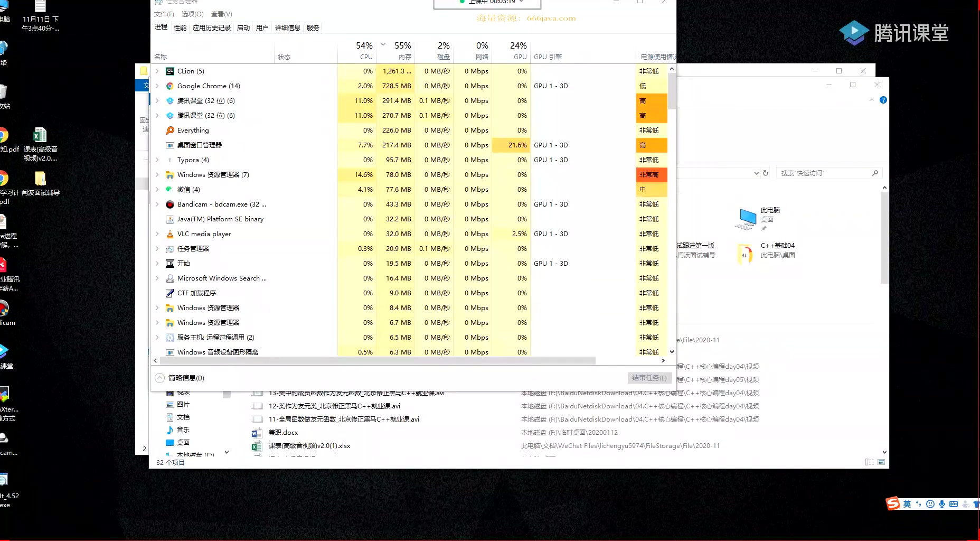The width and height of the screenshot is (980, 541).
Task: Select the 11-全局函数做友元函数 avi file
Action: [344, 419]
